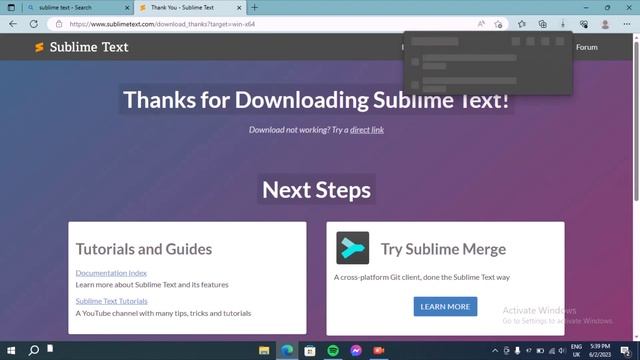Click the 'Try Sublime Merge' heading
640x360 pixels.
[443, 249]
